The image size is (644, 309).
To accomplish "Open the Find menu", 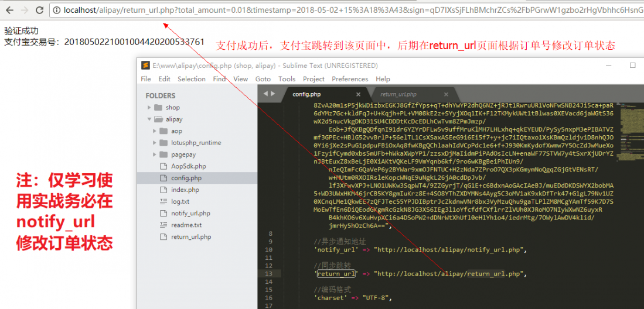I will click(x=219, y=79).
